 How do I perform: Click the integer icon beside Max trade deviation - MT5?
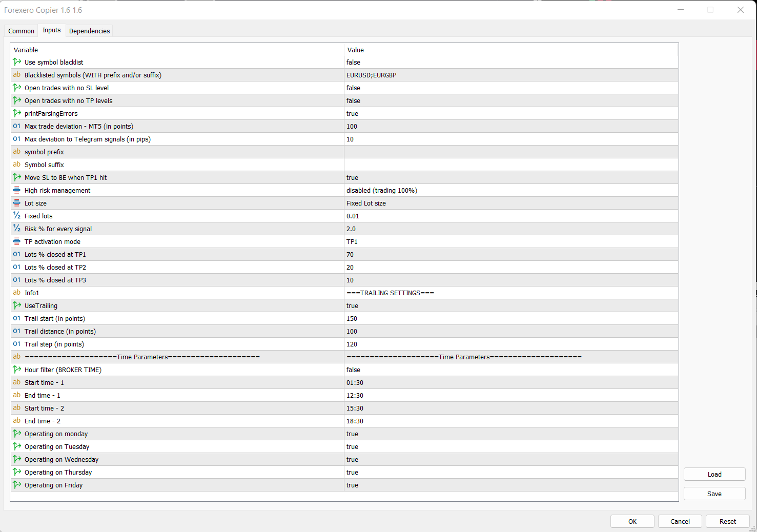17,126
